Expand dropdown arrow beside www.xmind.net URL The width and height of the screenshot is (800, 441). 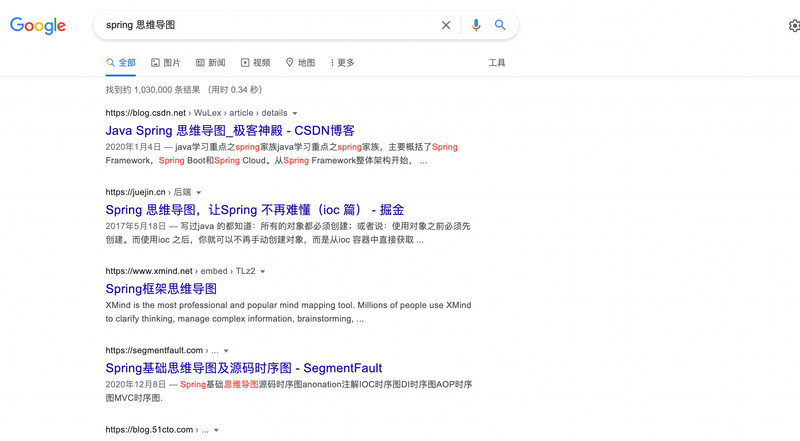[263, 272]
